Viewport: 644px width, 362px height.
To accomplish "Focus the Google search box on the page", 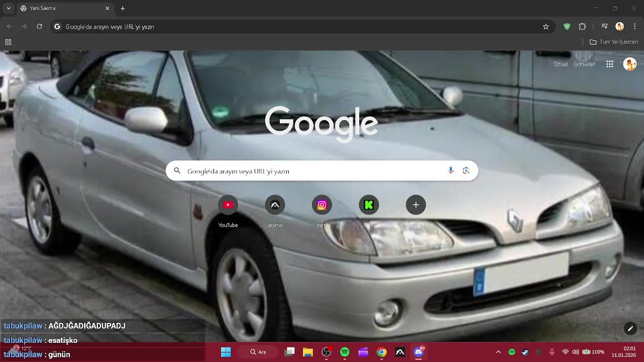I will (x=322, y=171).
